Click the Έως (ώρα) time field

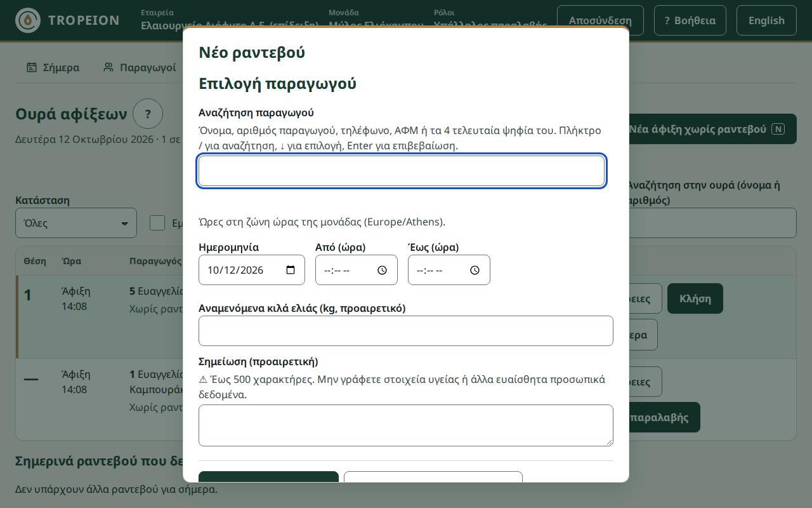pos(449,270)
